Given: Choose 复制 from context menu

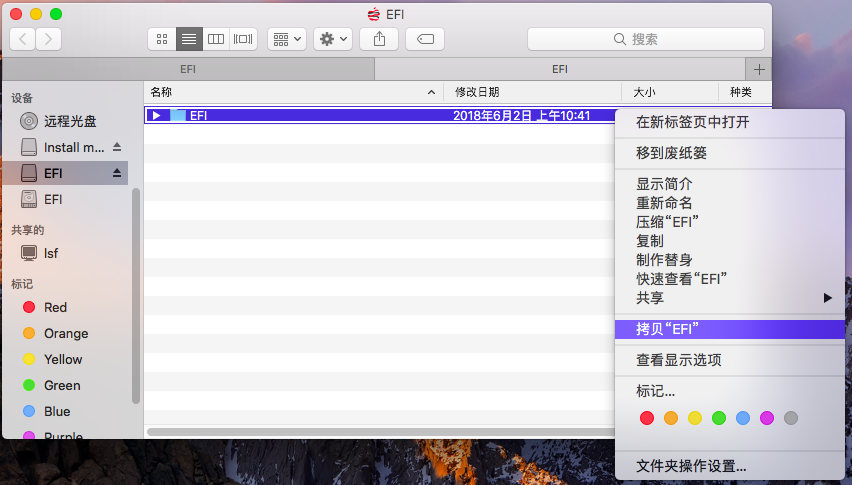Looking at the screenshot, I should point(730,241).
